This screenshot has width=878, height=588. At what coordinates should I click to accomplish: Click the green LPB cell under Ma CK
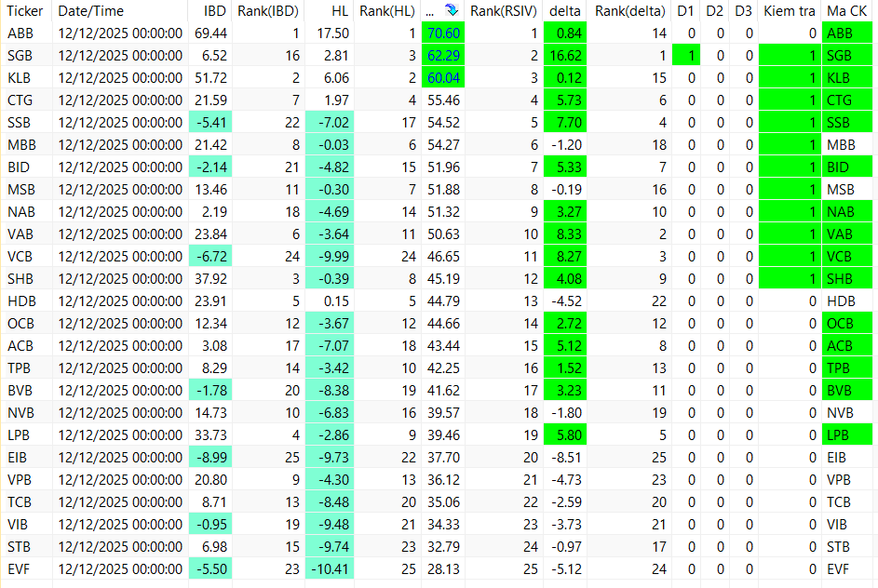(847, 434)
